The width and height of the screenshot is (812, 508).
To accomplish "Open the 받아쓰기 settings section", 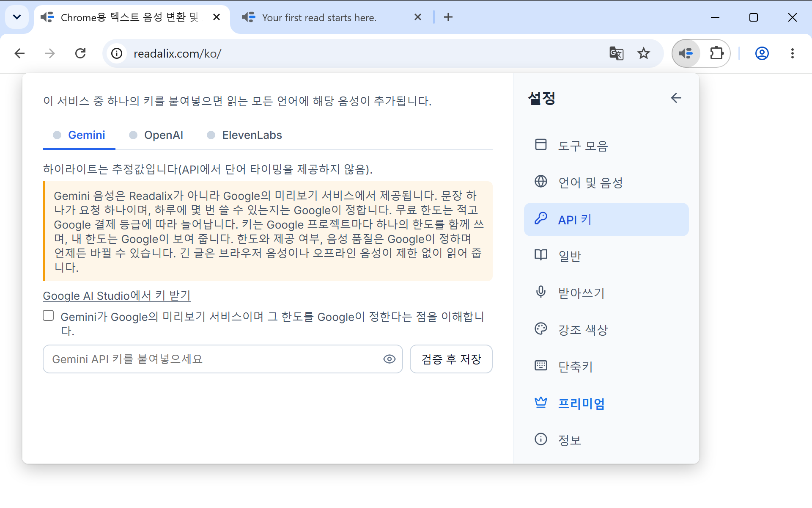I will [x=606, y=293].
